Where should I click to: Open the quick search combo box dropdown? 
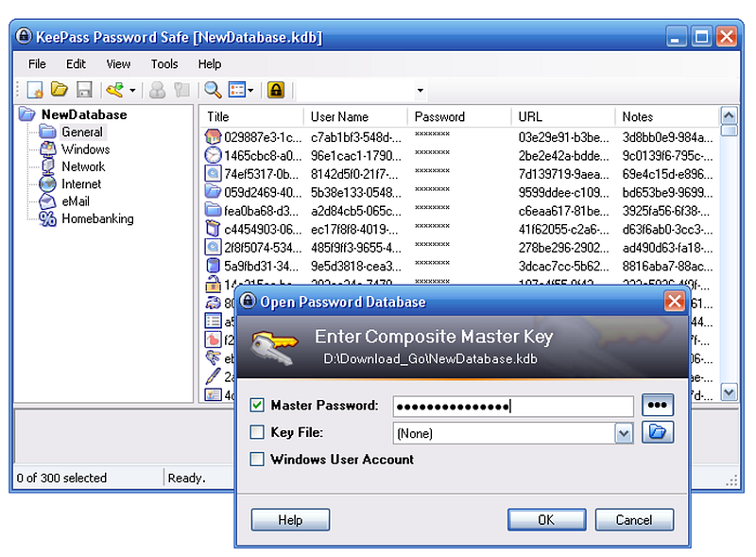420,90
